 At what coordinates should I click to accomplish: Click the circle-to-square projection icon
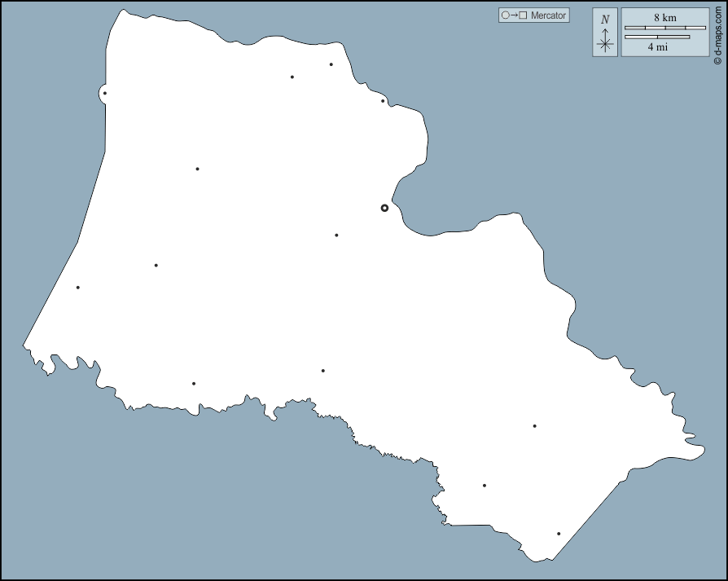click(515, 15)
